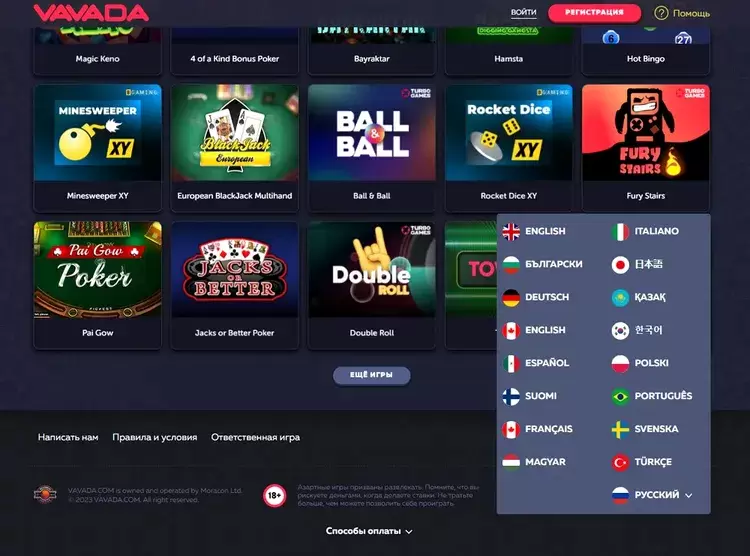The width and height of the screenshot is (750, 556).
Task: Select the Brazilian flag Português option
Action: (652, 396)
